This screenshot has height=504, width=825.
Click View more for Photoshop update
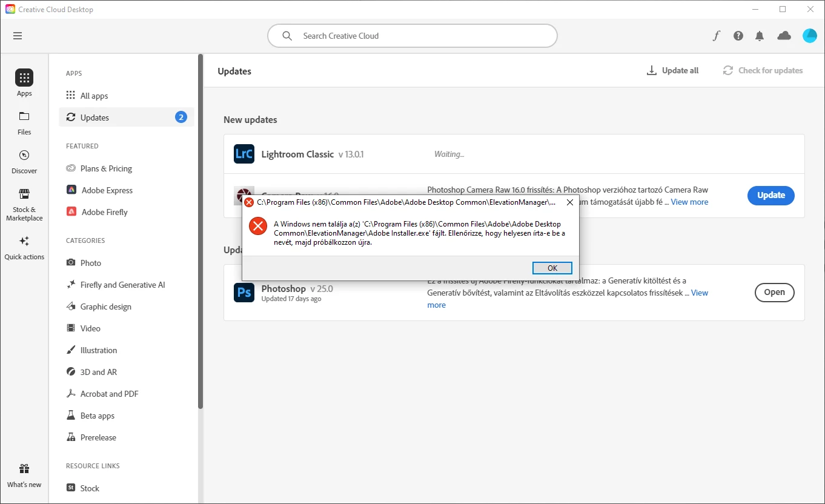click(x=700, y=293)
